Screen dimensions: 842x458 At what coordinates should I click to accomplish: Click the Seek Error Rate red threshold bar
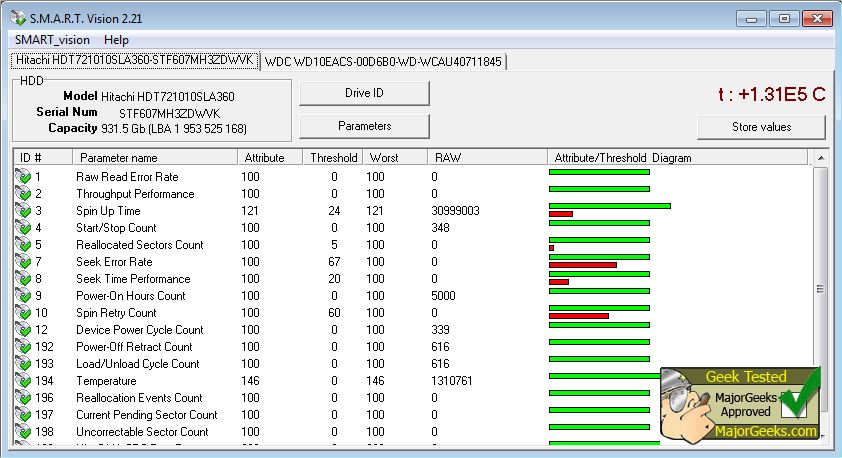[x=583, y=265]
